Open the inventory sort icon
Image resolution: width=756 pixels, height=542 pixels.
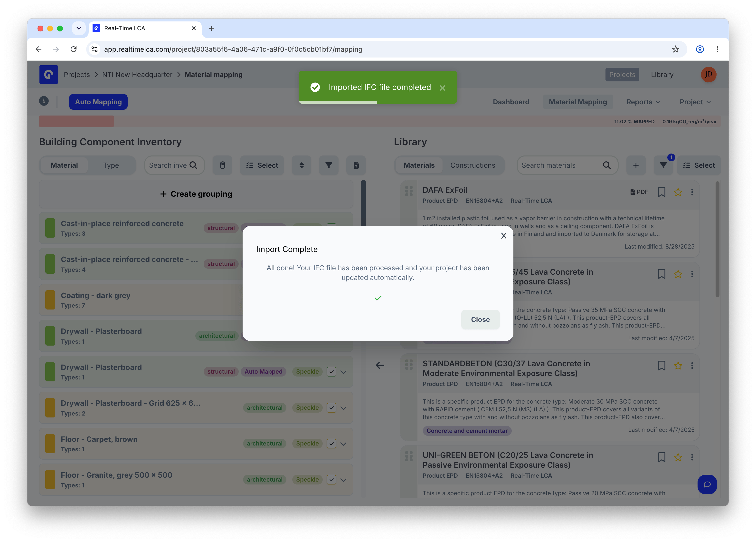point(301,165)
